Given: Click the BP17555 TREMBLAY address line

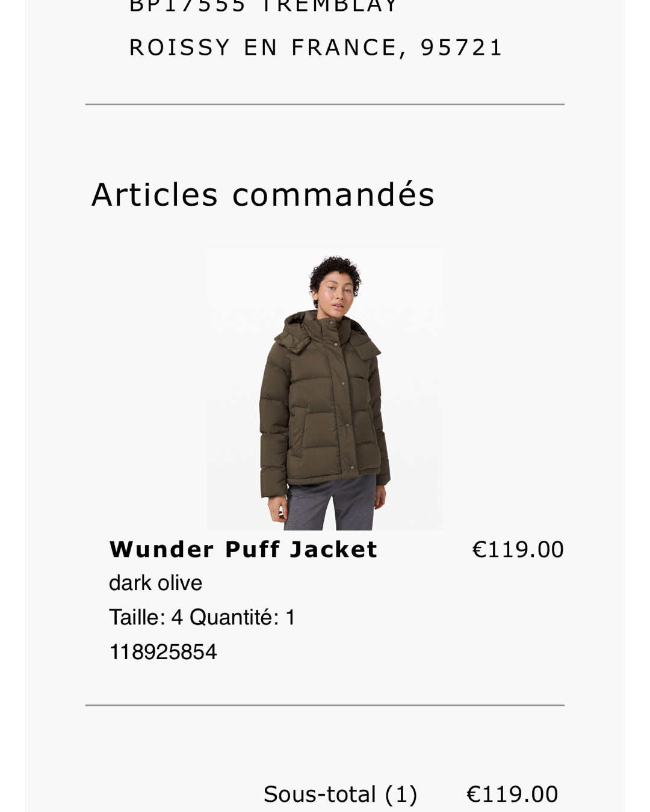Looking at the screenshot, I should pos(264,6).
